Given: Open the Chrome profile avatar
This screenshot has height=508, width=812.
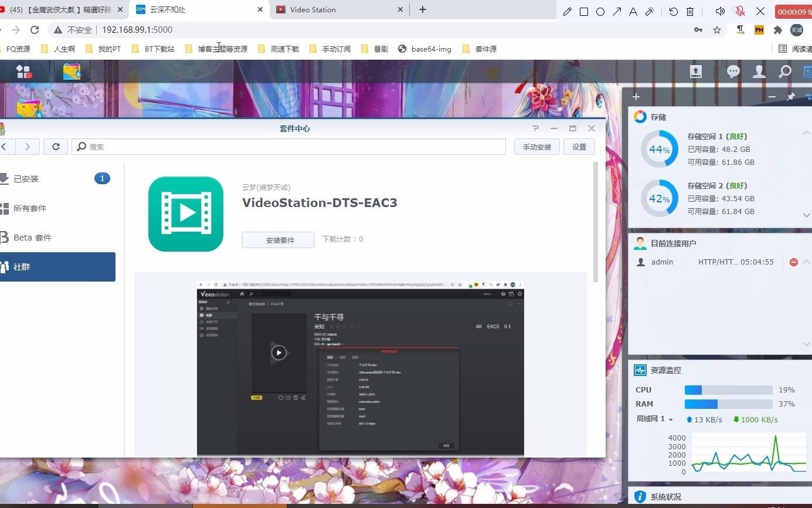Looking at the screenshot, I should pyautogui.click(x=796, y=30).
